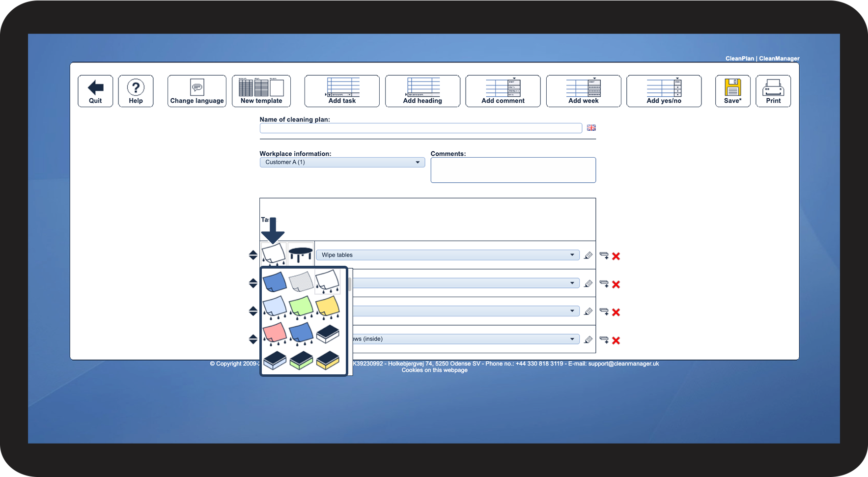The width and height of the screenshot is (868, 477).
Task: Choose the white sponge icon
Action: tap(328, 334)
